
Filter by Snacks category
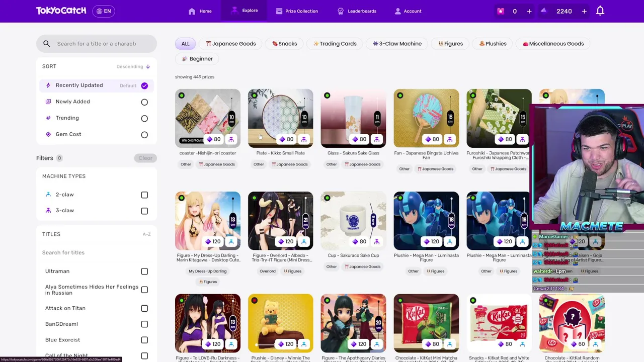(x=284, y=44)
